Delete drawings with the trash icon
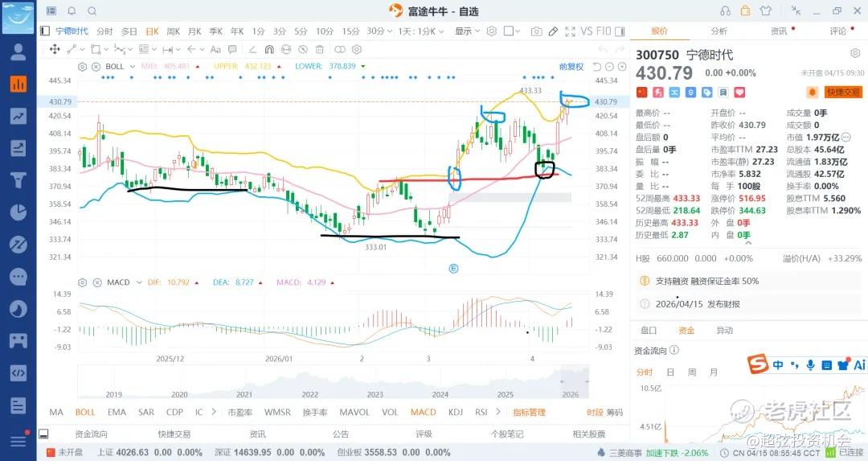The image size is (868, 461). pyautogui.click(x=319, y=49)
